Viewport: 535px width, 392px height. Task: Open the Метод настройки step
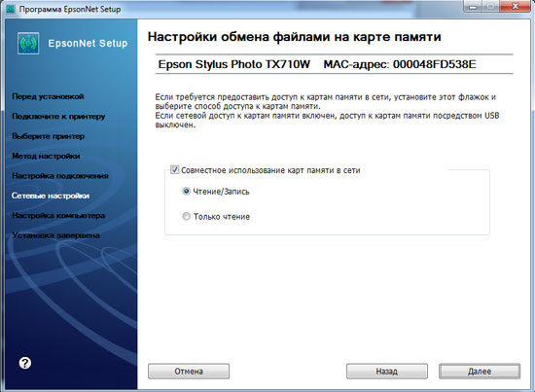46,156
